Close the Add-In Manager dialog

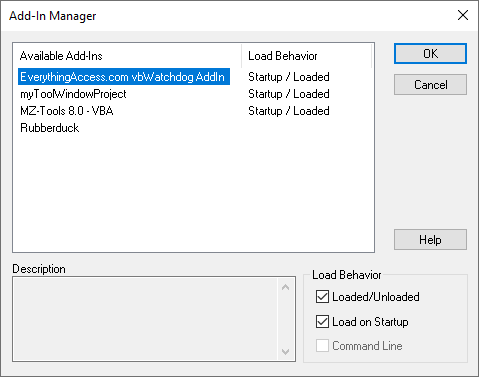[463, 15]
